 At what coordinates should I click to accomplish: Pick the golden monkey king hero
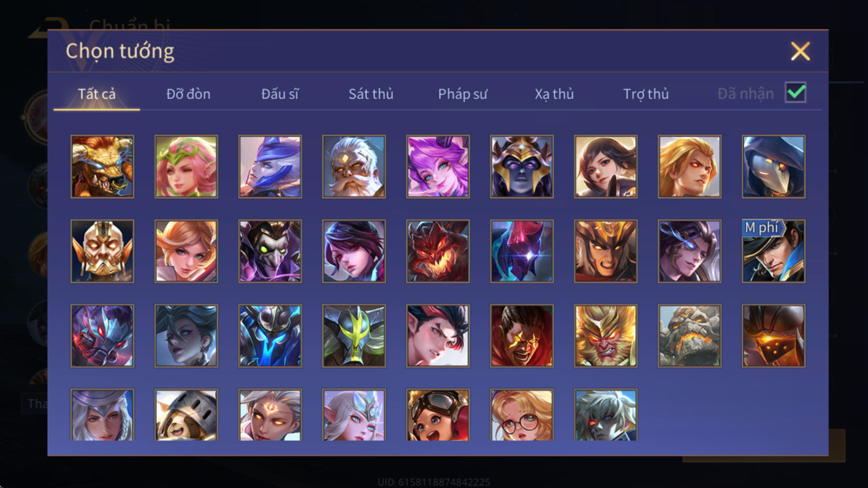coord(605,336)
